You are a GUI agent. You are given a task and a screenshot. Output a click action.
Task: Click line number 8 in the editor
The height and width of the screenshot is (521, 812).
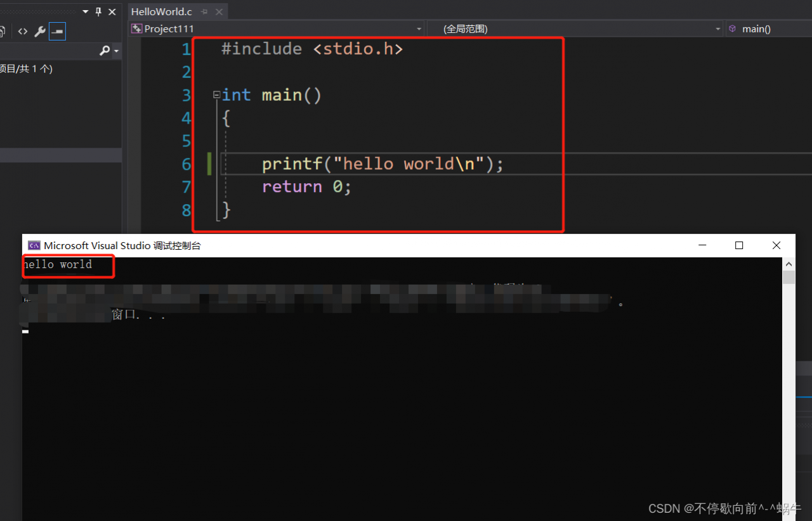[186, 210]
